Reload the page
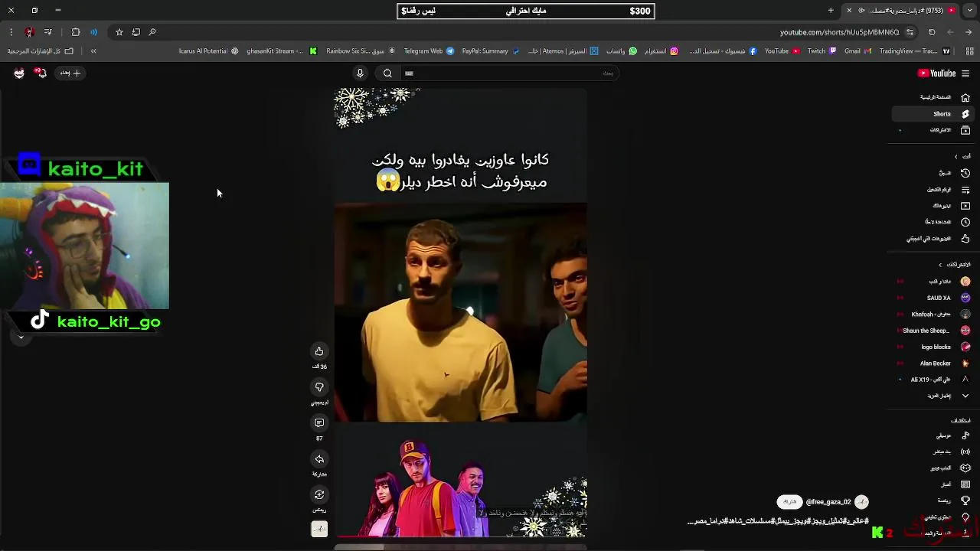The image size is (980, 551). point(932,32)
